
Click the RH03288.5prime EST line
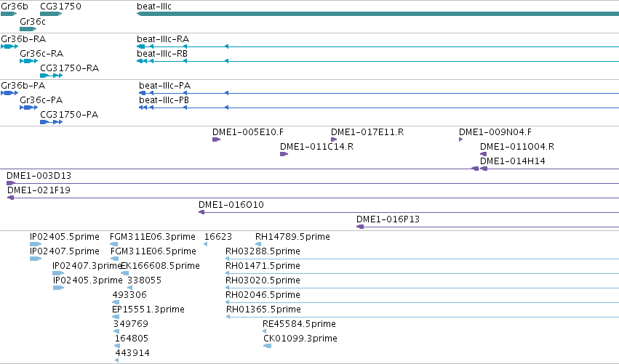point(422,259)
